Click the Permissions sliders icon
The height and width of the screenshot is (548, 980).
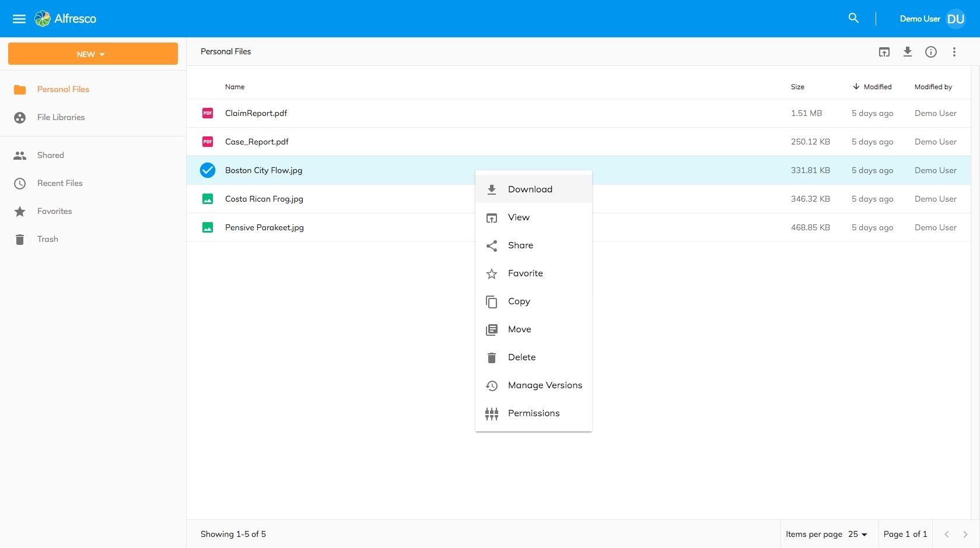click(492, 414)
